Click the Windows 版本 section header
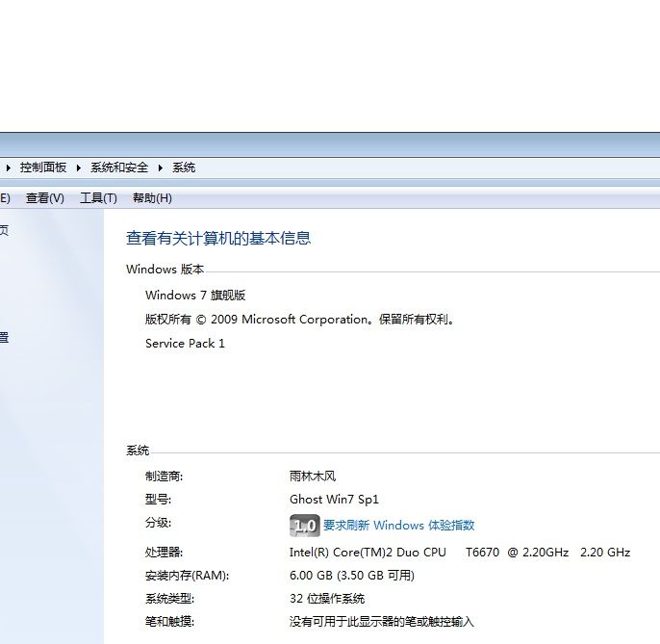 pos(165,270)
